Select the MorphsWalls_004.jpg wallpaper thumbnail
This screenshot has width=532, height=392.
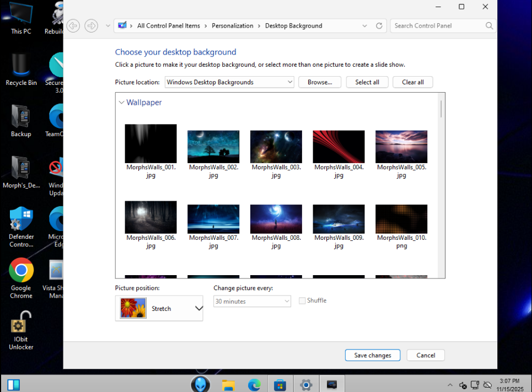click(338, 147)
